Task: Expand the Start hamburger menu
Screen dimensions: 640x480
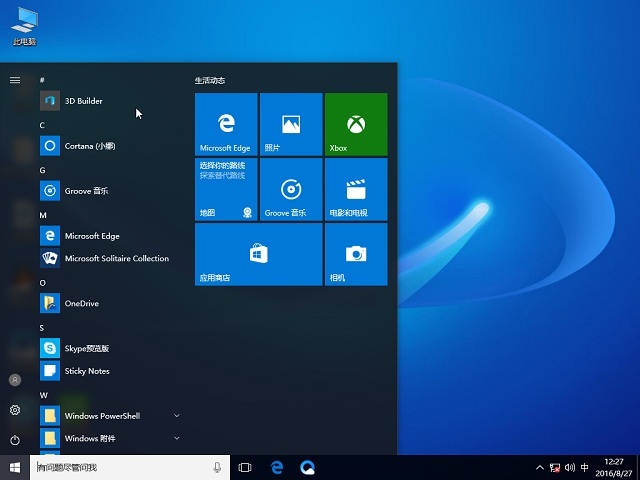Action: point(15,80)
